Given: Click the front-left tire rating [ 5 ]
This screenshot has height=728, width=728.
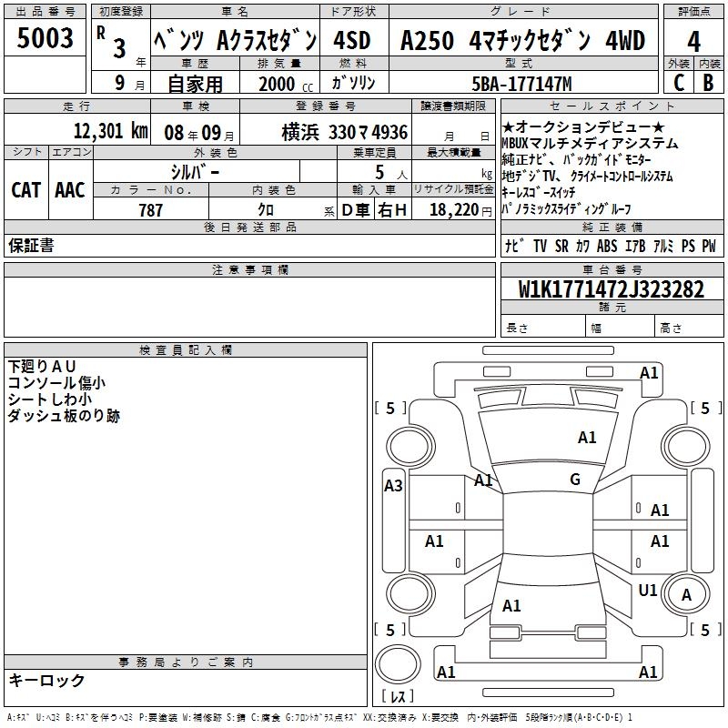Looking at the screenshot, I should click(x=390, y=409).
